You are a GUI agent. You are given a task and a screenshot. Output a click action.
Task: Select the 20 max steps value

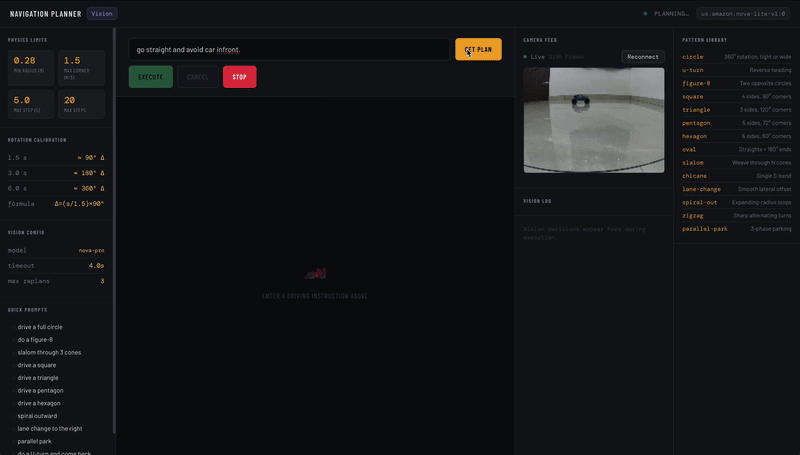pos(69,100)
